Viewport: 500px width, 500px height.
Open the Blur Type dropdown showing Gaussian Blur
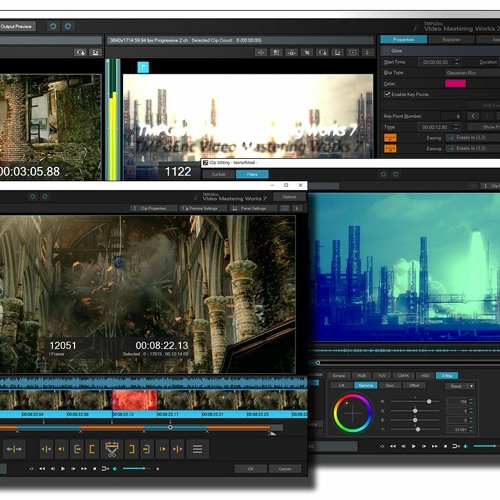pyautogui.click(x=472, y=73)
